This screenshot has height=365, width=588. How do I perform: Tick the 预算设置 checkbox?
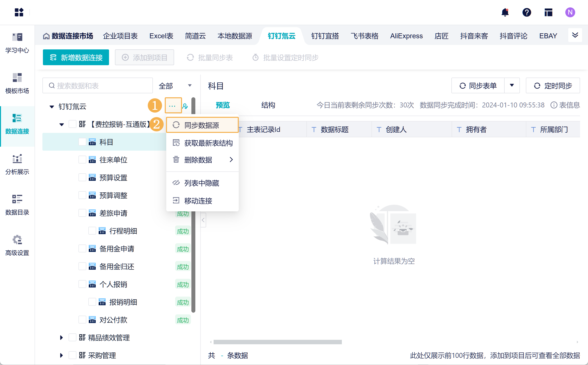click(82, 178)
